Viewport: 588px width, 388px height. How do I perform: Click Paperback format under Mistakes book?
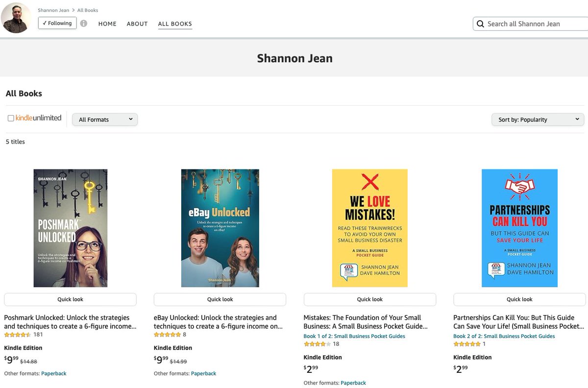coord(353,383)
